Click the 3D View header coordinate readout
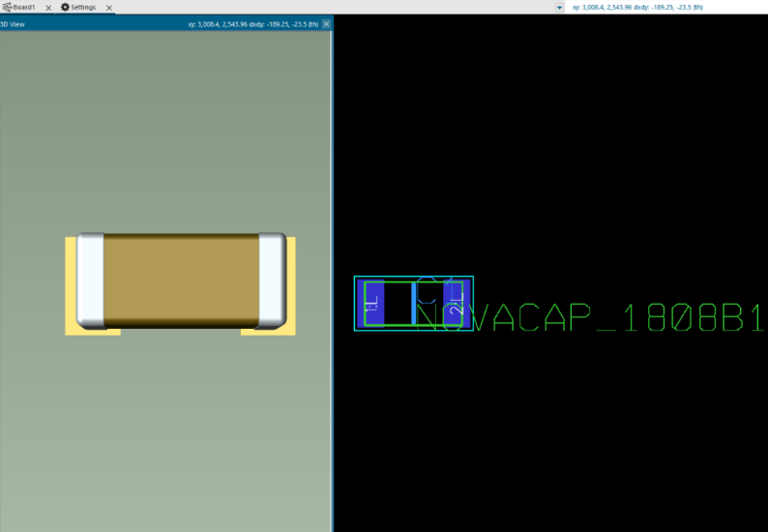 point(253,24)
